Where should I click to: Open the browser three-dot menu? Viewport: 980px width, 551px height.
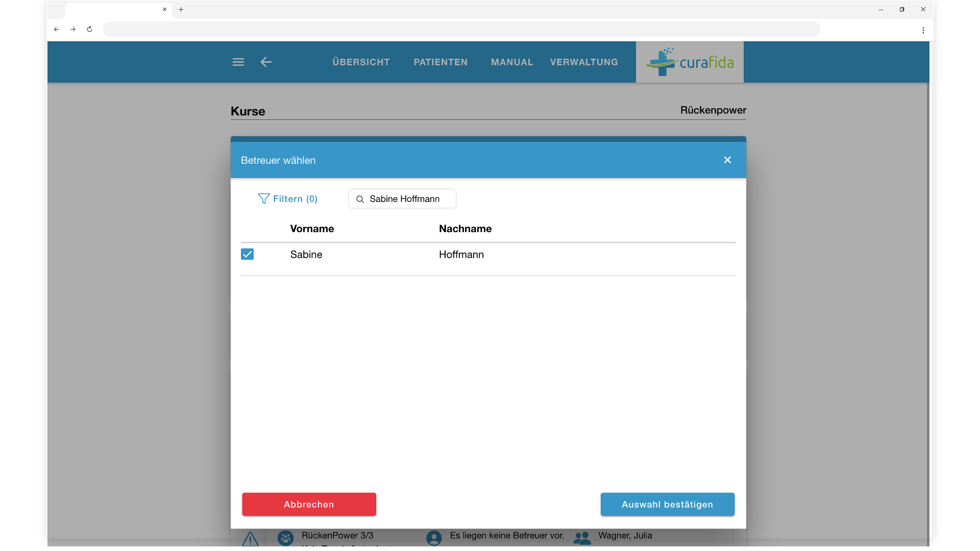(923, 30)
